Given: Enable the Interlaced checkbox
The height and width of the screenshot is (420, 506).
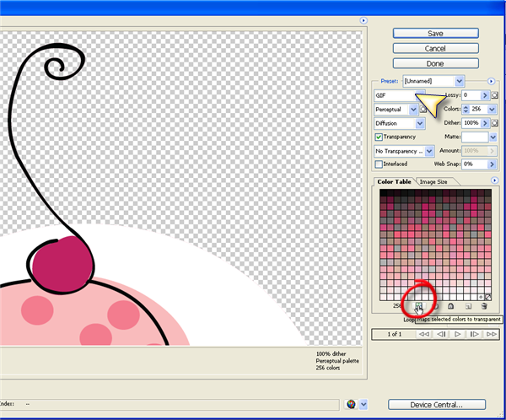Looking at the screenshot, I should coord(379,164).
